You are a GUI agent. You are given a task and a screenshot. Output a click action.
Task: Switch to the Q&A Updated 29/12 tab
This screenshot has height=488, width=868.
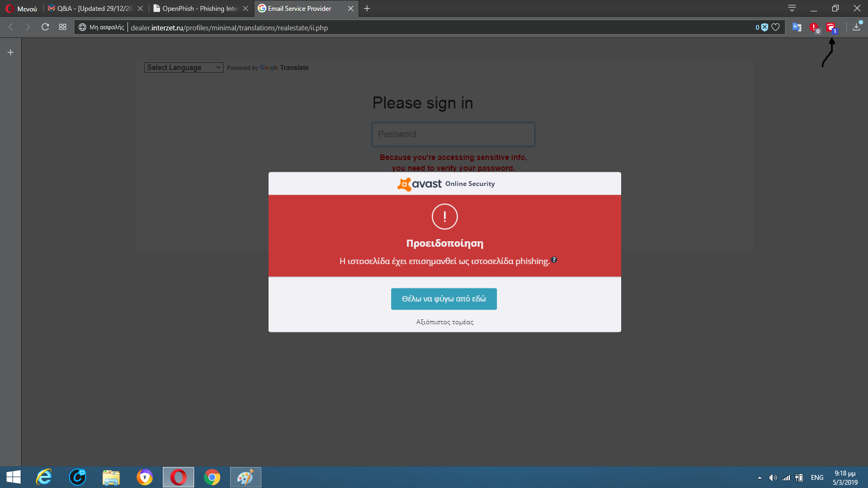tap(95, 9)
